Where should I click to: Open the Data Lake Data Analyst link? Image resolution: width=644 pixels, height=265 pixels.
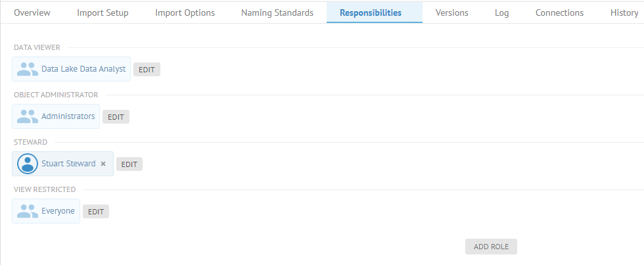(83, 69)
